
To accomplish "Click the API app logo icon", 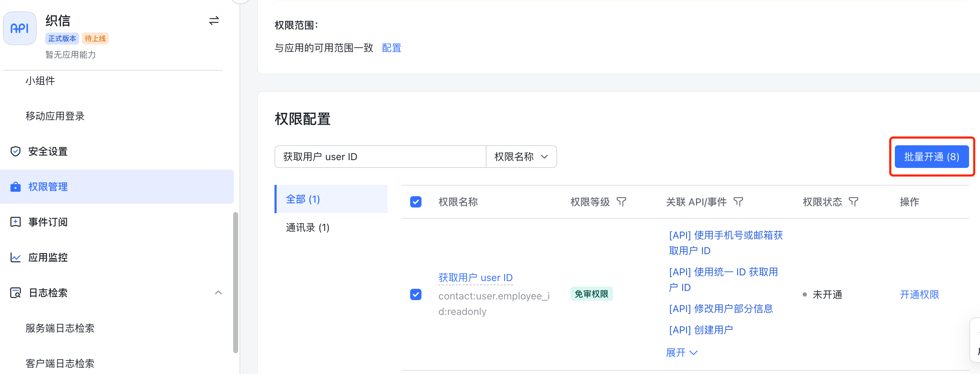I will [20, 28].
